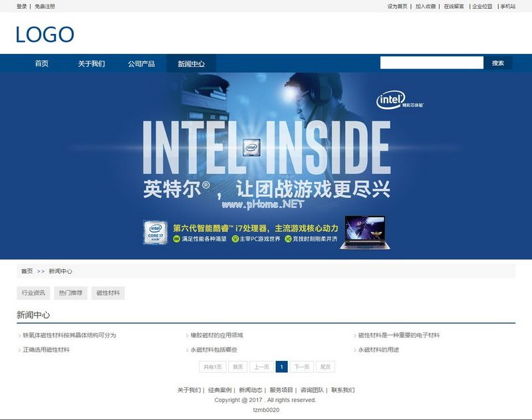Image resolution: width=532 pixels, height=420 pixels.
Task: Open 服务项目 in the footer
Action: coord(281,390)
